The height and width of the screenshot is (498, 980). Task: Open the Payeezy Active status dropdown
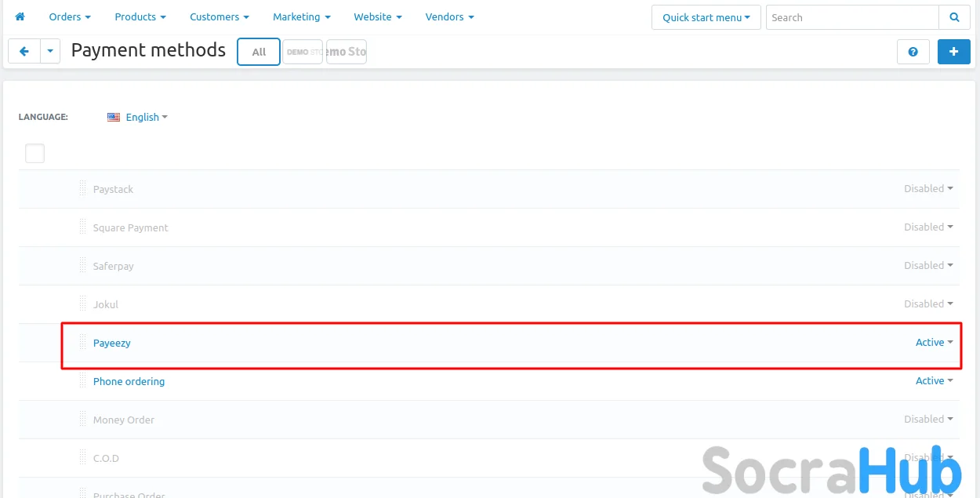click(935, 342)
